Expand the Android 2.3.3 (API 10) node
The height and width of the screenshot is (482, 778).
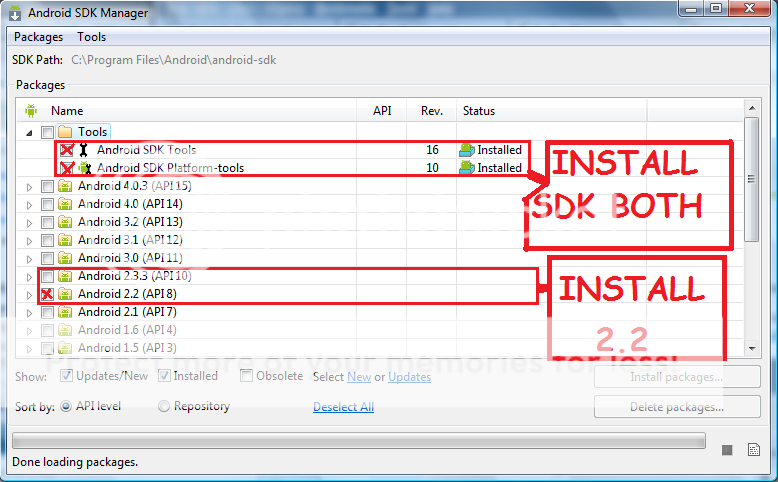(29, 277)
